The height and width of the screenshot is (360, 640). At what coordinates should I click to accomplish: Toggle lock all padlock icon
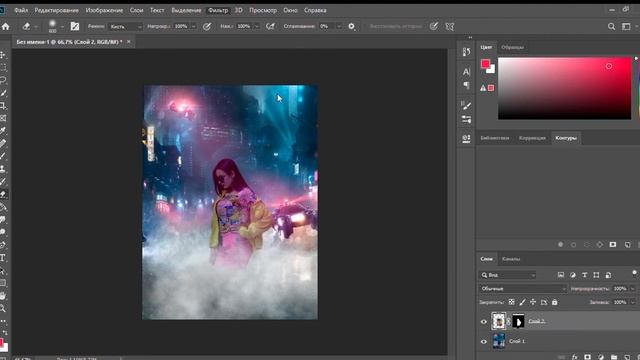[x=554, y=302]
